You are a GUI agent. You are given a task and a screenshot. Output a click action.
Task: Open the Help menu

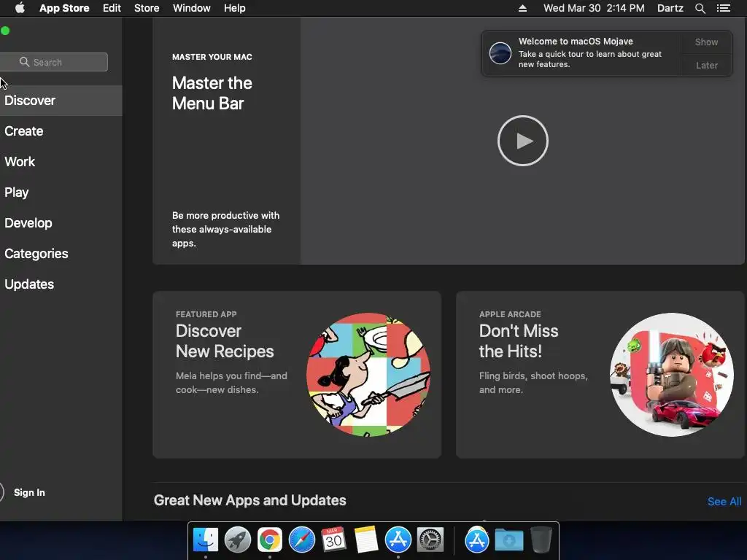(x=235, y=8)
